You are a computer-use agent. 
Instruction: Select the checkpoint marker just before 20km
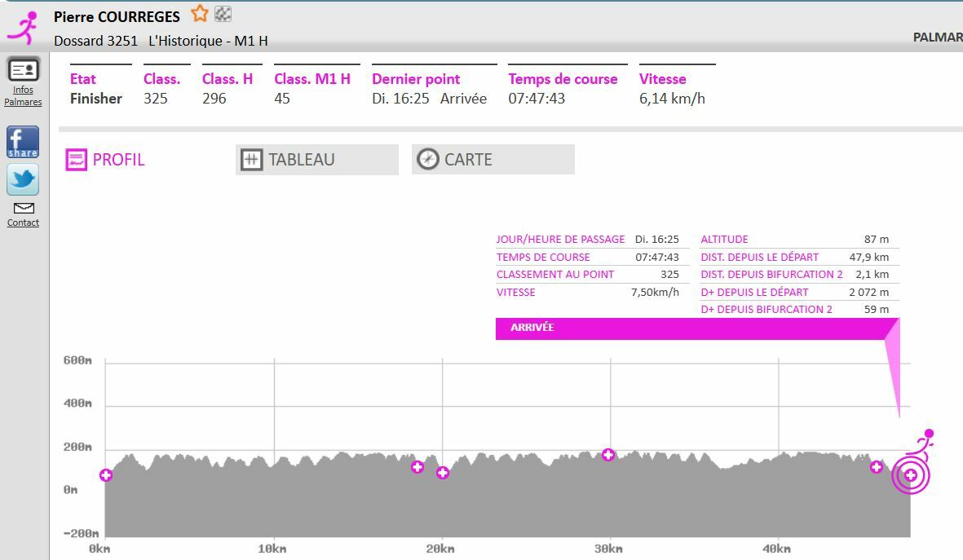[x=417, y=467]
